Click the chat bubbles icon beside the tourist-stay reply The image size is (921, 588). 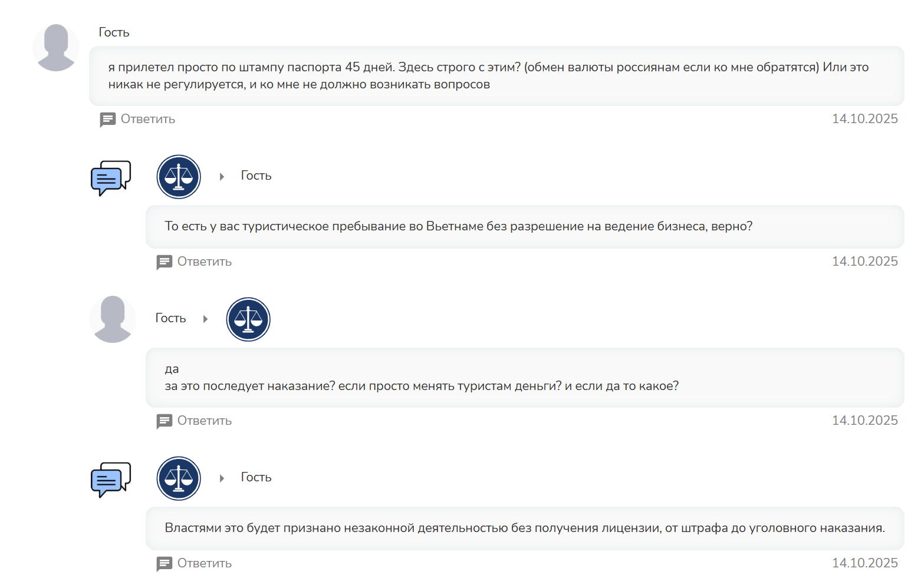(110, 177)
